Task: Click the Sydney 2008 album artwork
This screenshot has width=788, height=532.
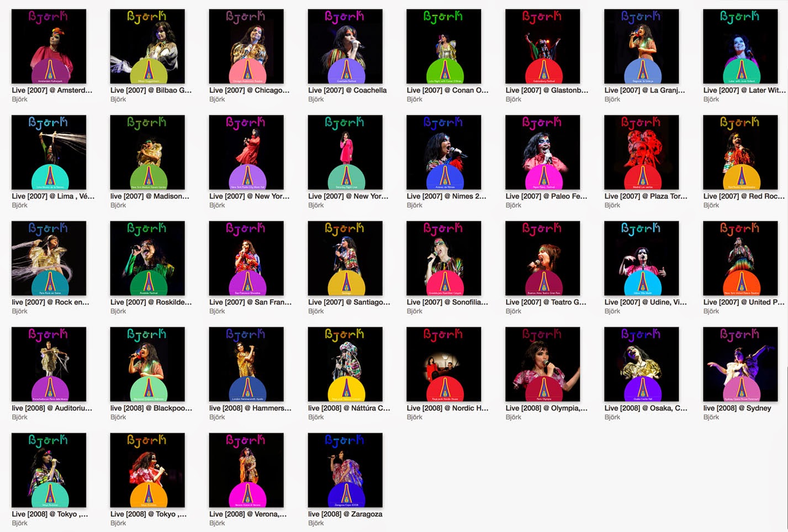Action: pos(741,364)
